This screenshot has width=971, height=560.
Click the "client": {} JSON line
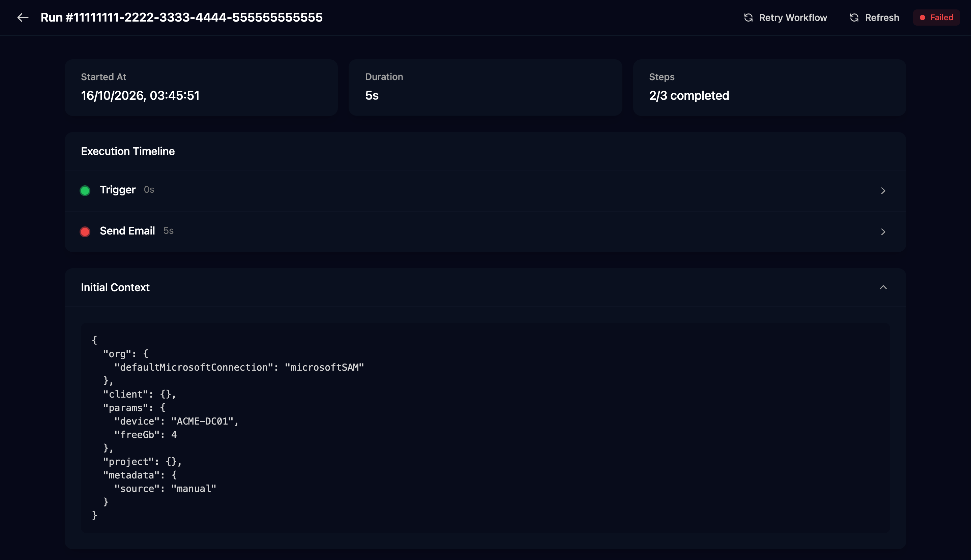[x=139, y=394]
